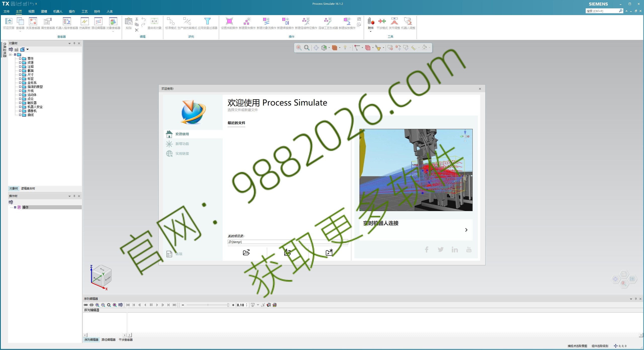
Task: Open the 欢迎页面 welcome page icon
Action: pyautogui.click(x=9, y=21)
